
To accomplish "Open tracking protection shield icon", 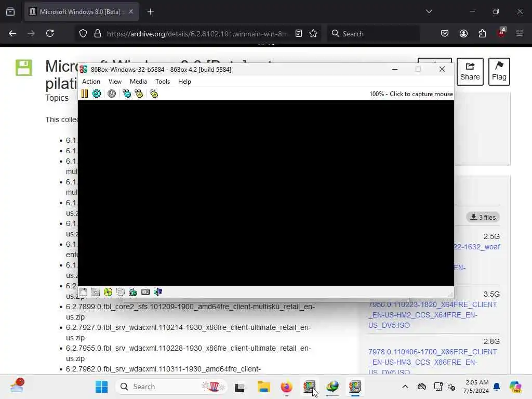I will (x=83, y=34).
